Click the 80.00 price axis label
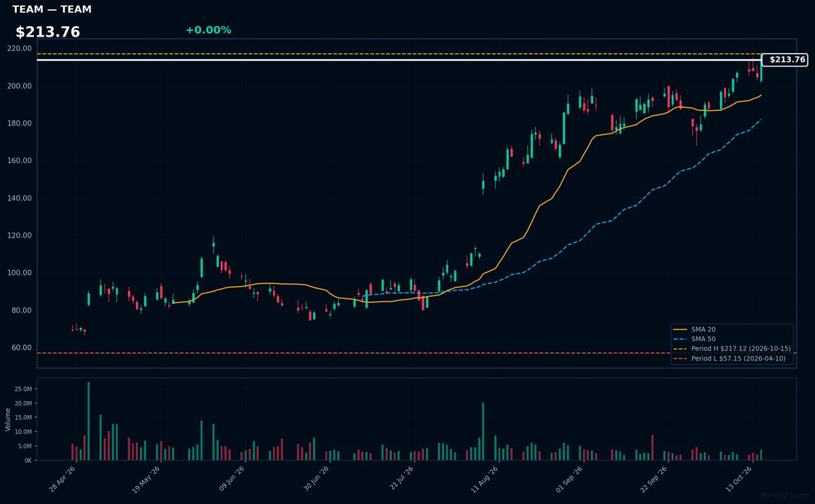 tap(21, 310)
